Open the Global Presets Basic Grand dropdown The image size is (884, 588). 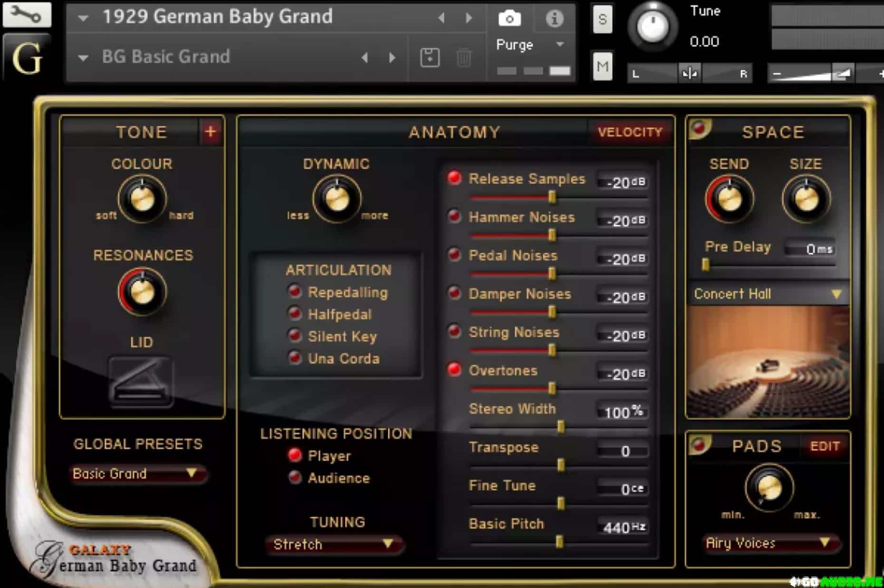[x=137, y=474]
